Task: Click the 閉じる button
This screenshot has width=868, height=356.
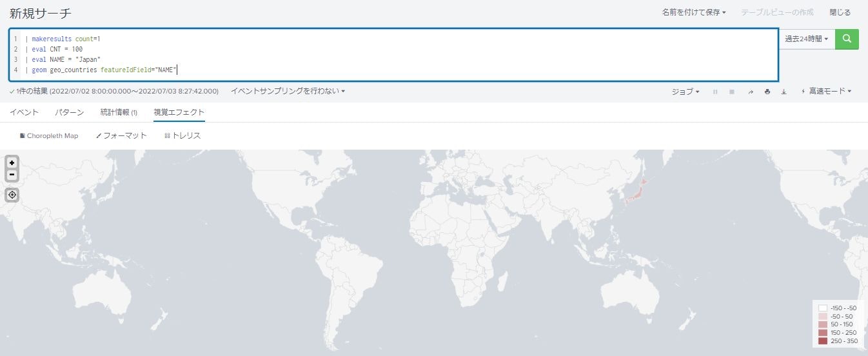Action: pos(840,12)
